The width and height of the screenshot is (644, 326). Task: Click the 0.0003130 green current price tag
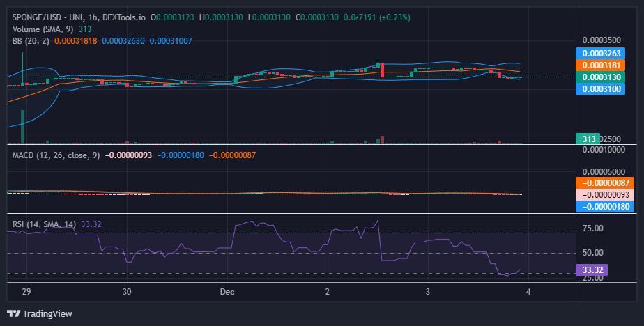tap(601, 77)
